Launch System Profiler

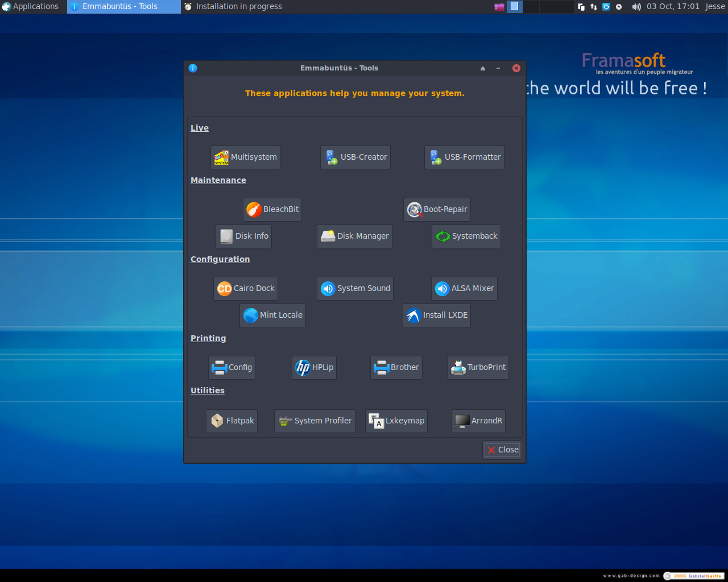coord(315,421)
